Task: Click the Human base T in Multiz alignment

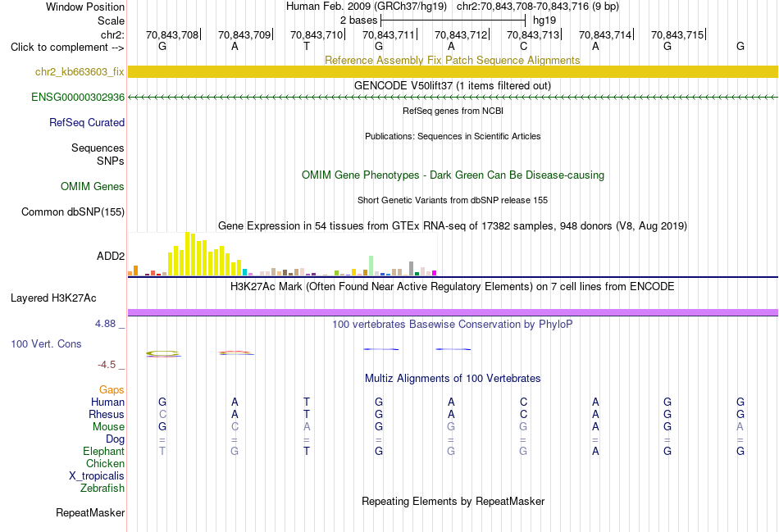Action: [x=307, y=402]
